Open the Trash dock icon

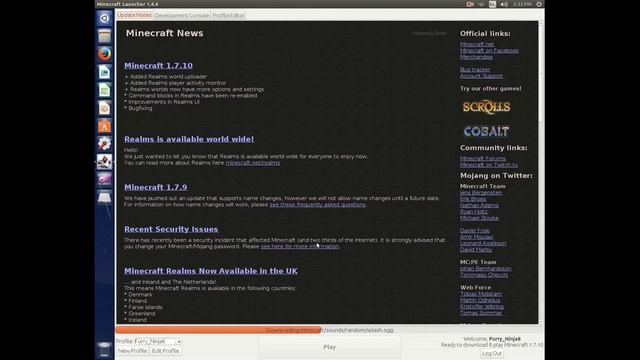coord(104,350)
